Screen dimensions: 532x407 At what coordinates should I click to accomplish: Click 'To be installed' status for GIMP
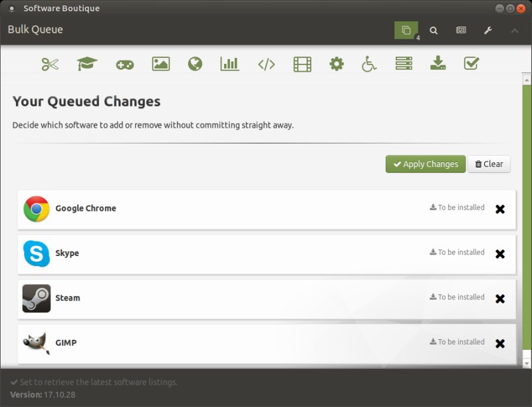coord(457,342)
